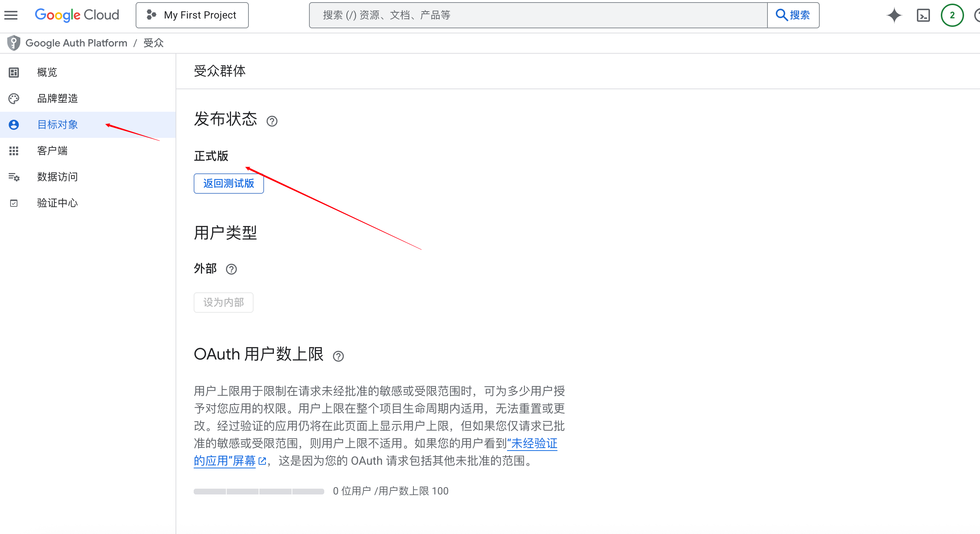The image size is (980, 534).
Task: Select 概览 in the sidebar
Action: (x=47, y=72)
